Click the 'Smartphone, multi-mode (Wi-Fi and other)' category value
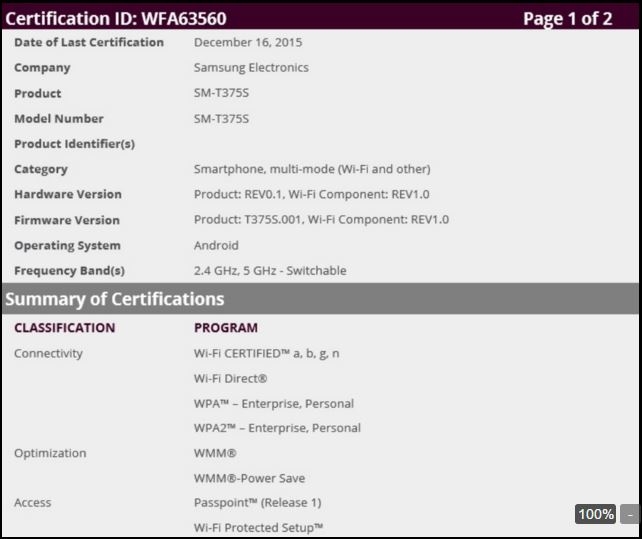 (312, 169)
